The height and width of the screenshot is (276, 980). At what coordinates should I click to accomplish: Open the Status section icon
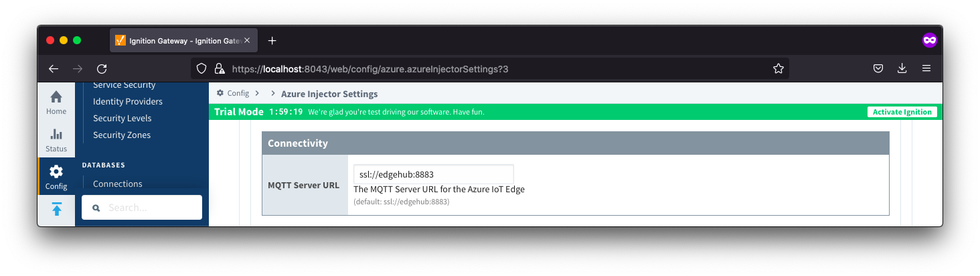pos(56,139)
